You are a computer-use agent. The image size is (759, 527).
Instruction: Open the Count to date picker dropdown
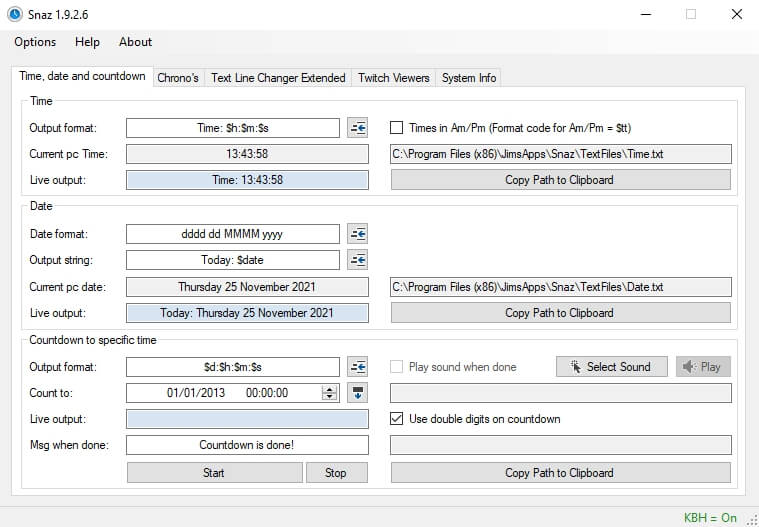tap(358, 393)
